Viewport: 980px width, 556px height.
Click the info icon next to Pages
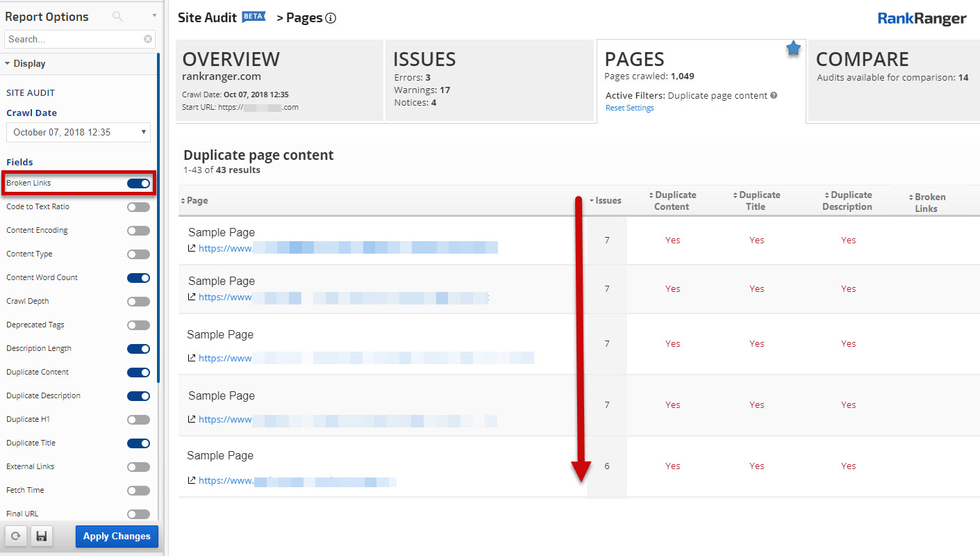pos(331,19)
